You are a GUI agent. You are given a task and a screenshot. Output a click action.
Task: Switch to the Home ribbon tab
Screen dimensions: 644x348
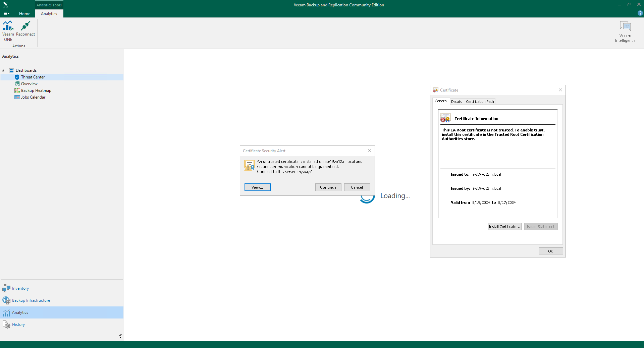24,14
